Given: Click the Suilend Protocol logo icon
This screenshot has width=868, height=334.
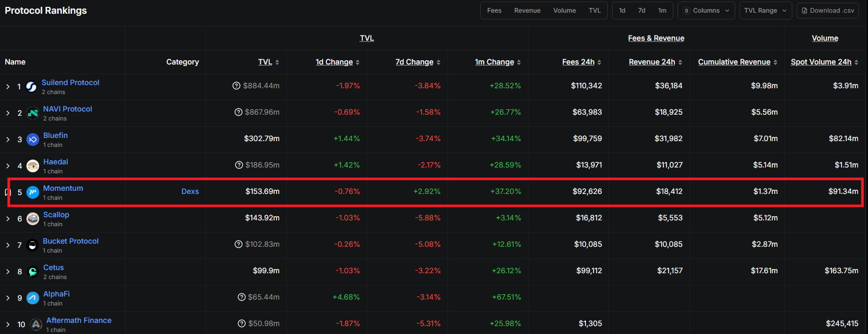Looking at the screenshot, I should [32, 87].
